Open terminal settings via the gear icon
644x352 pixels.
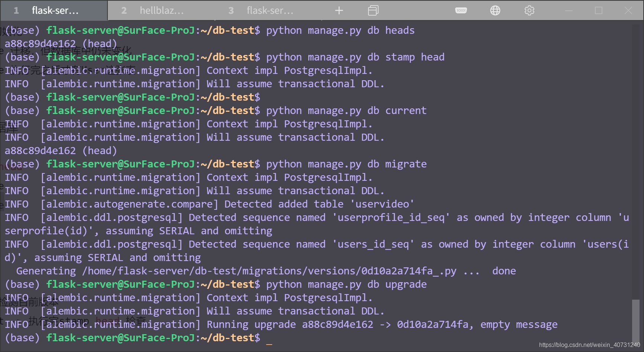coord(529,10)
